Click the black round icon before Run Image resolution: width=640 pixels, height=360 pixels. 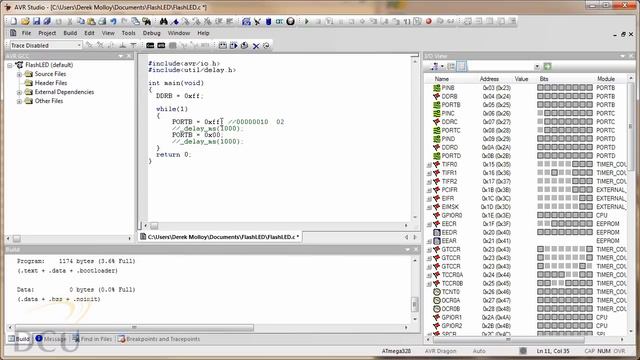tap(290, 21)
